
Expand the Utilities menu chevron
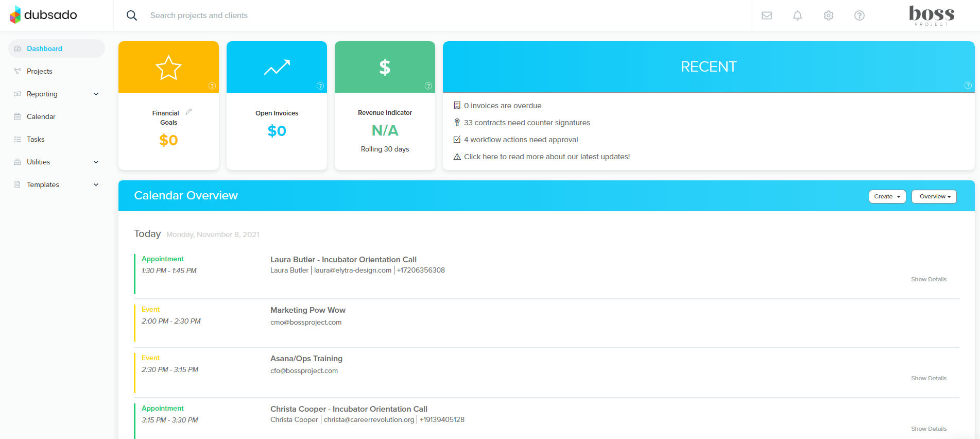tap(96, 162)
